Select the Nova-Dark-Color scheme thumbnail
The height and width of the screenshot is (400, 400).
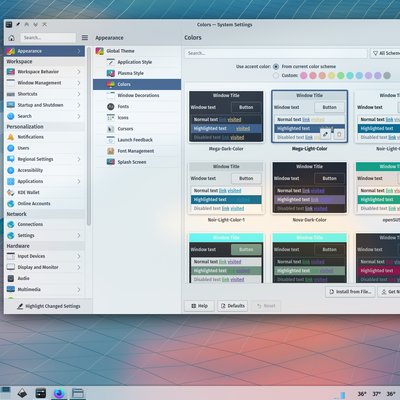click(310, 188)
